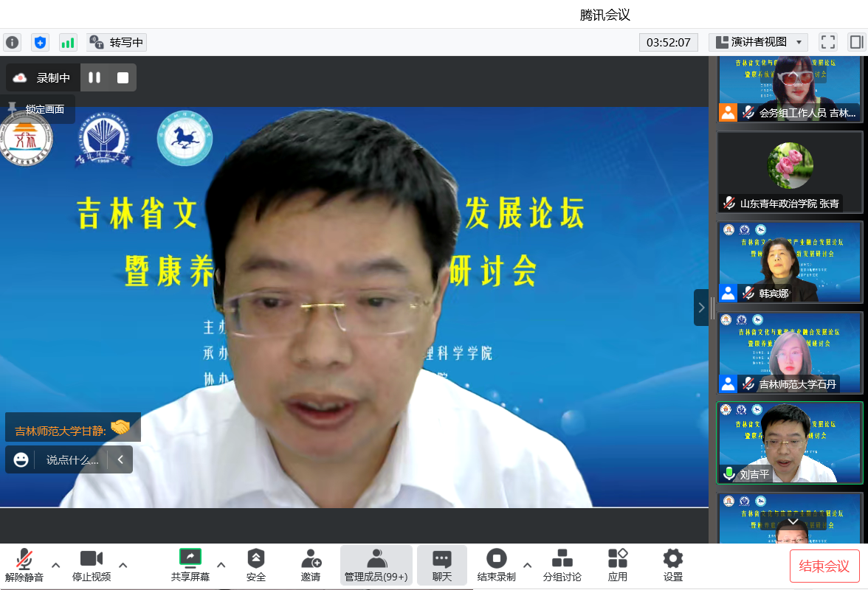Screen dimensions: 868x590
Task: Open Settings (设置) gear
Action: [x=672, y=565]
